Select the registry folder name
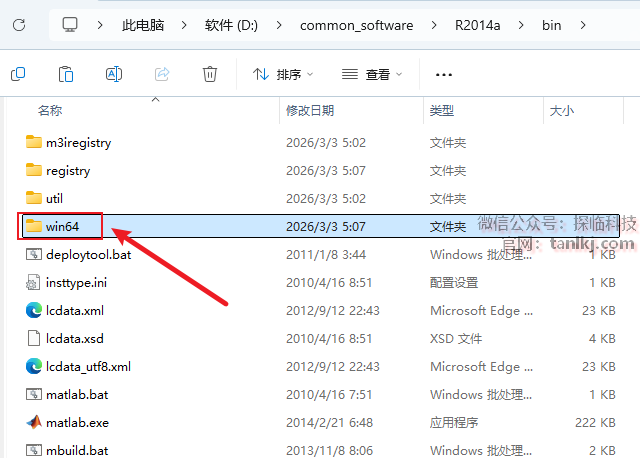The height and width of the screenshot is (458, 640). pos(68,171)
